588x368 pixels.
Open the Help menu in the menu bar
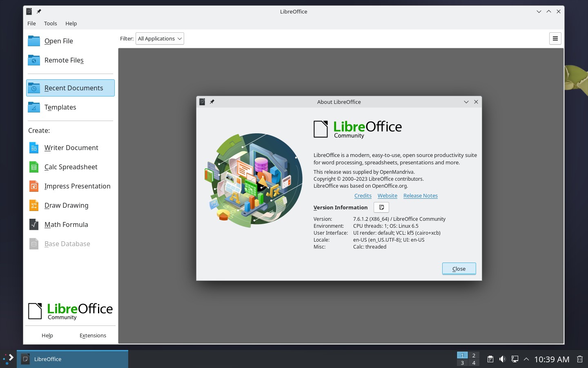71,23
